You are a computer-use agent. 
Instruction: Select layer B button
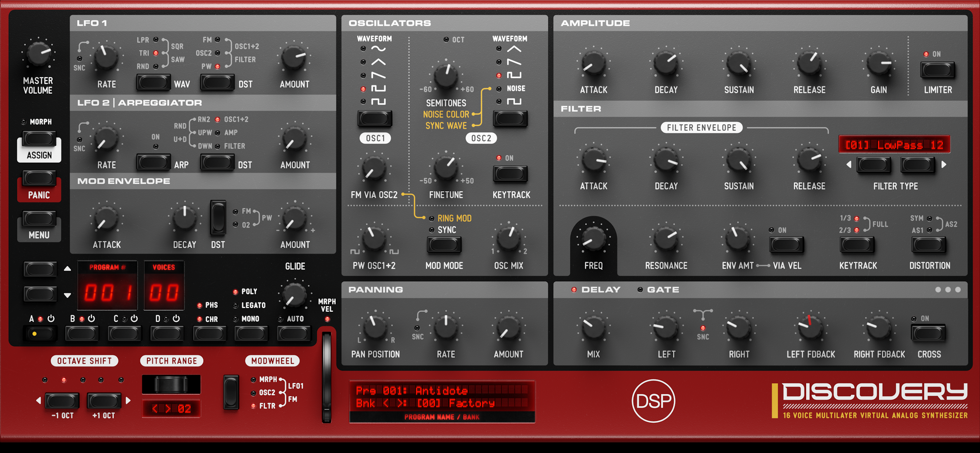[81, 334]
